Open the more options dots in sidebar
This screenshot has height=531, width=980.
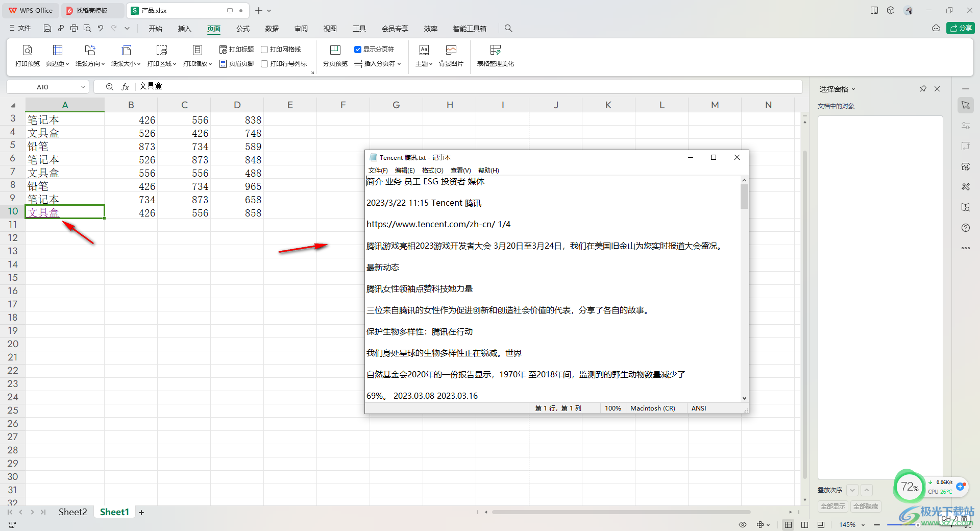pos(966,248)
